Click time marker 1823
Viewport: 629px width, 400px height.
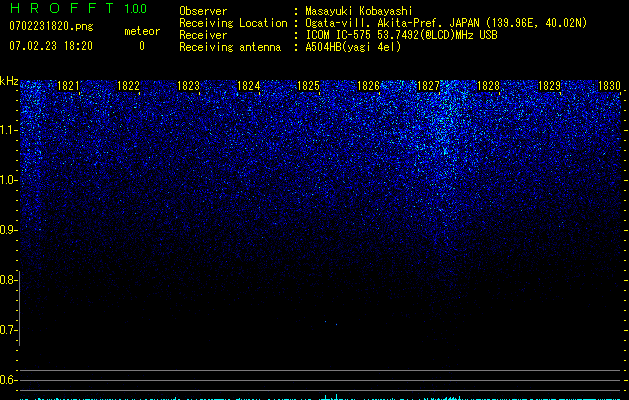coord(188,86)
